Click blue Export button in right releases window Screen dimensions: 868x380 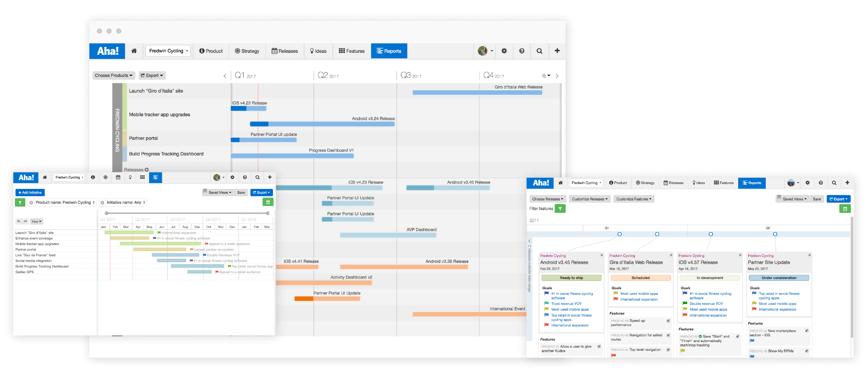click(838, 199)
